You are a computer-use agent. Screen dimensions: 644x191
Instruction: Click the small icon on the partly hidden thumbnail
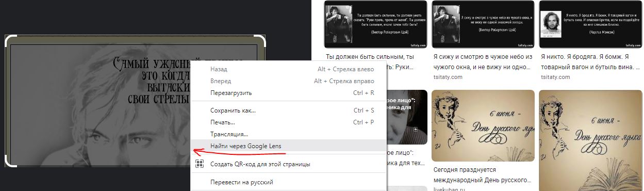[415, 130]
